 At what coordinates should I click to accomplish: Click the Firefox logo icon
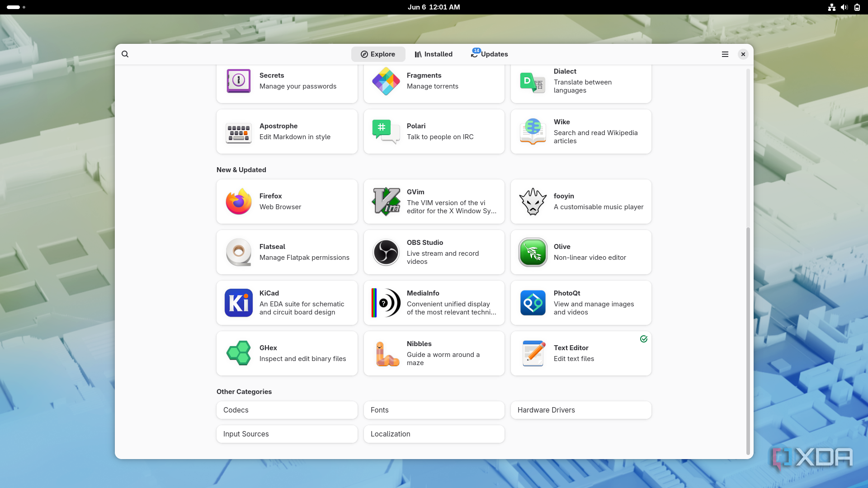point(239,202)
